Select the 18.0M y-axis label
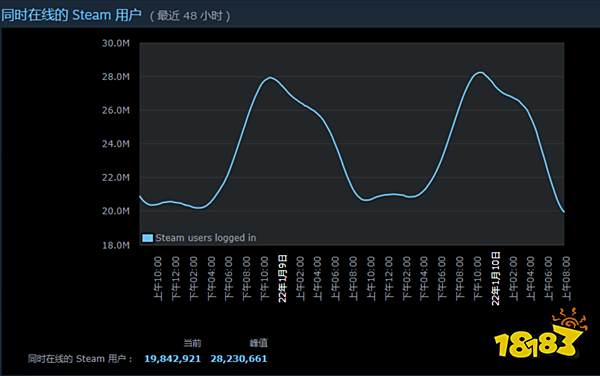Screen dimensions: 600x376 click(x=116, y=245)
